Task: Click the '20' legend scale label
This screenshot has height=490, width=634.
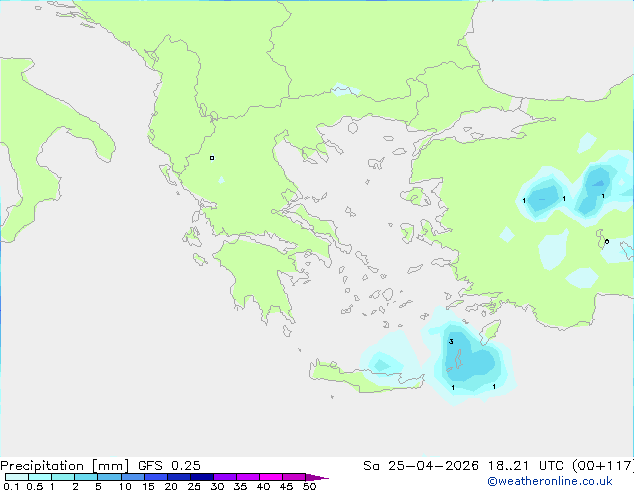Action: [171, 486]
